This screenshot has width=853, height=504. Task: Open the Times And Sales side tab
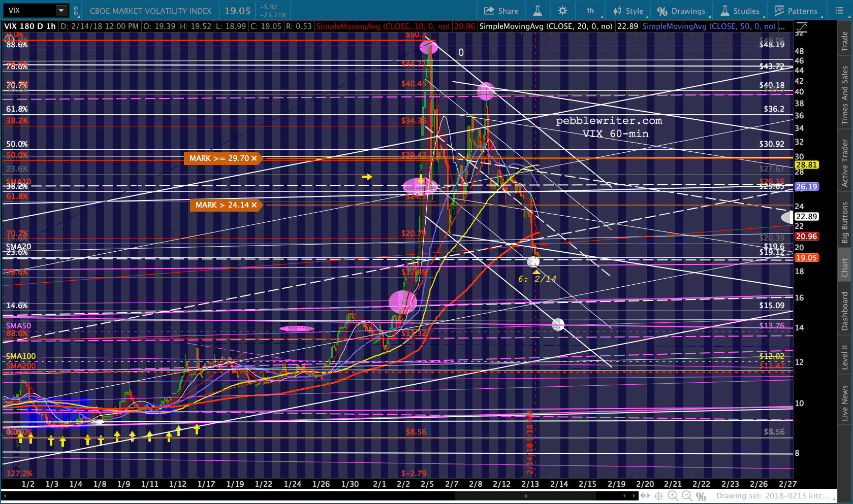tap(845, 95)
